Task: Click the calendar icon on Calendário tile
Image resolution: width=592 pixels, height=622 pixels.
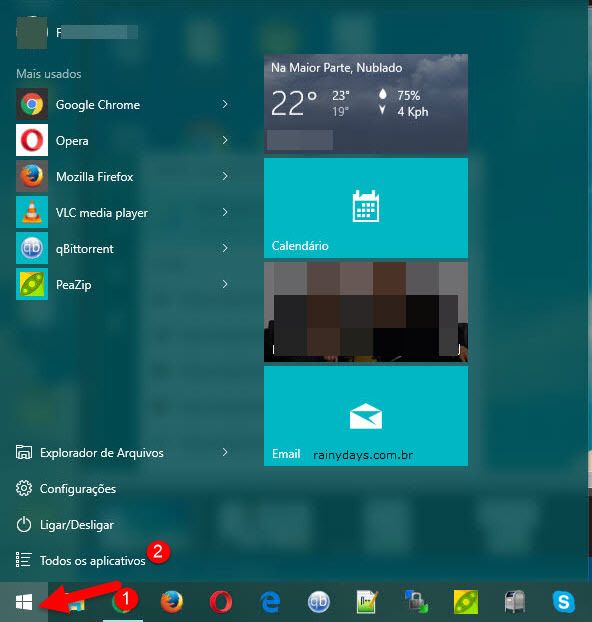Action: [x=365, y=206]
